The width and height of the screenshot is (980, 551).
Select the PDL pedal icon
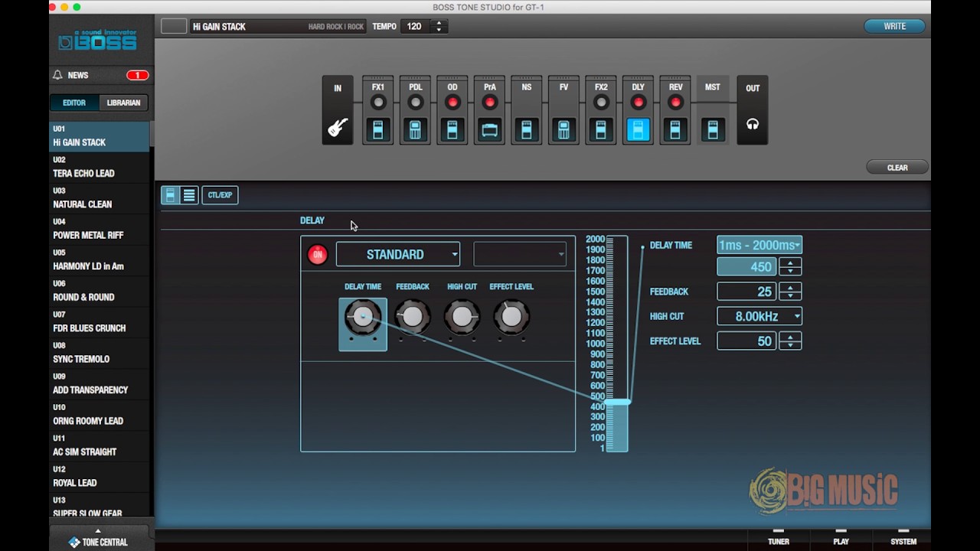point(415,130)
